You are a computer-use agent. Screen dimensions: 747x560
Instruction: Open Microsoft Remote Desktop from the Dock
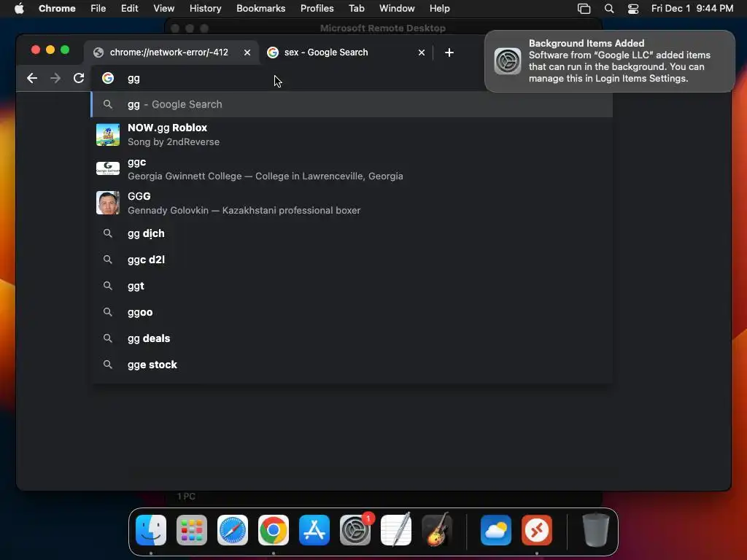coord(537,530)
